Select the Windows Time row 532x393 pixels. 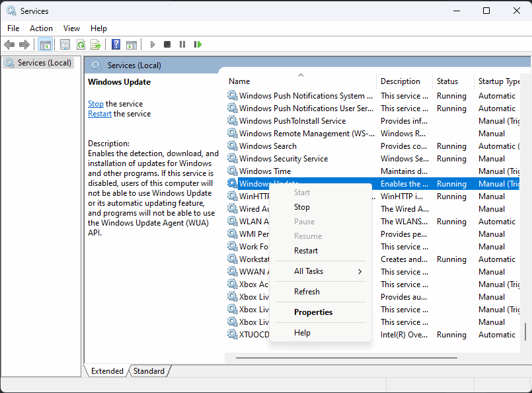[x=372, y=171]
